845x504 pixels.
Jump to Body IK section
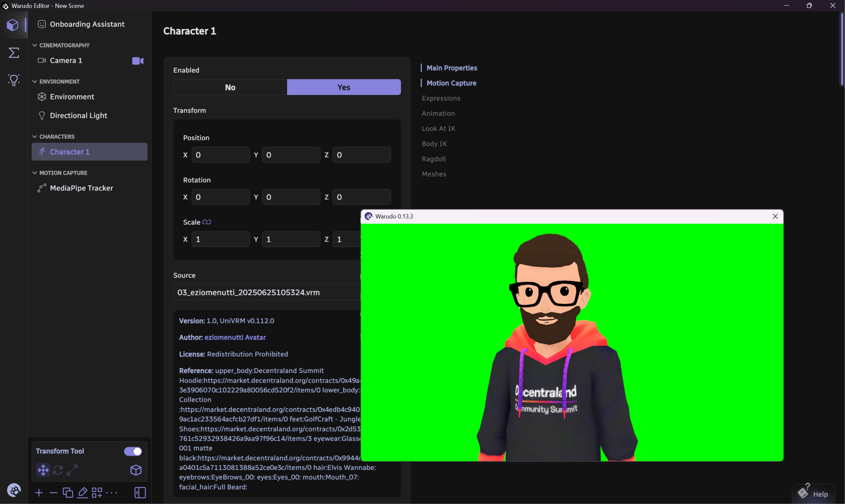(434, 144)
